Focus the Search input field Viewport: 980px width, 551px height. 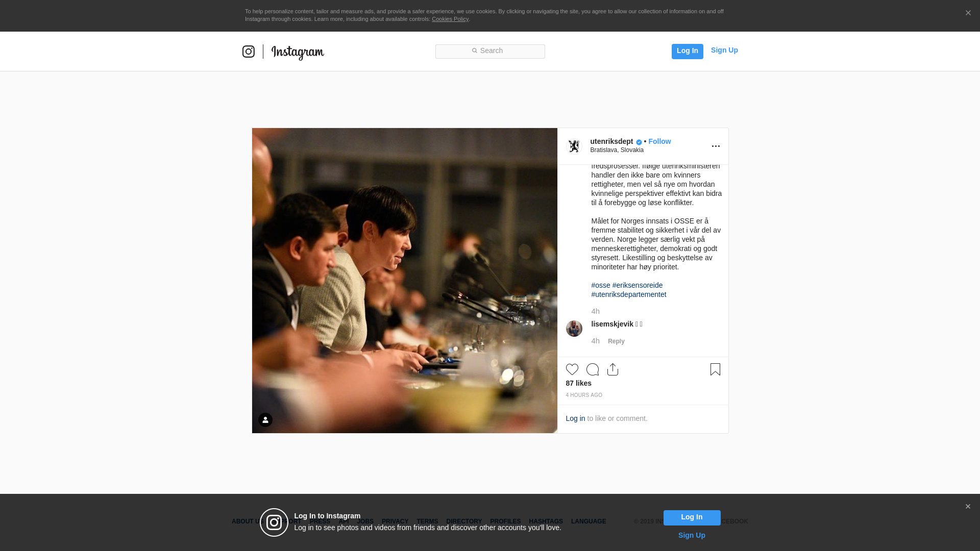click(490, 51)
